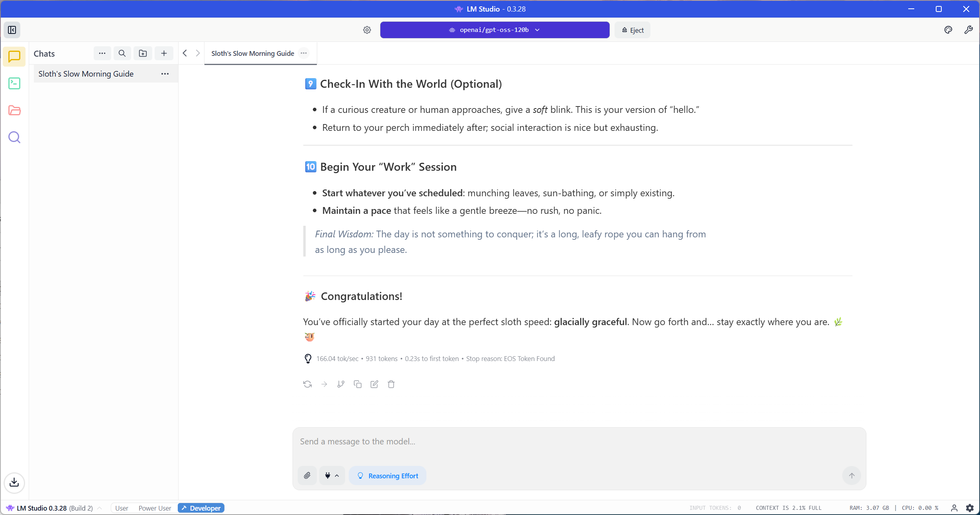Screen dimensions: 980x515
Task: Switch to User mode
Action: point(122,508)
